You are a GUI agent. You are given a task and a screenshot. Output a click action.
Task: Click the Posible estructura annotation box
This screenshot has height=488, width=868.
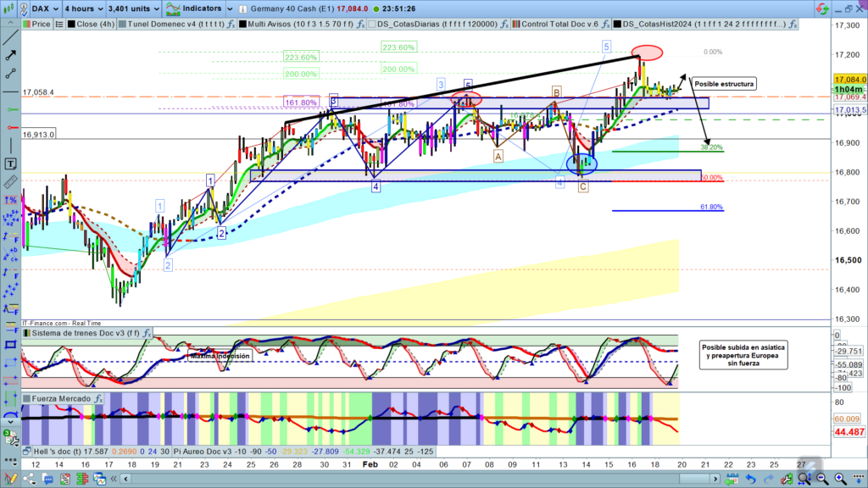click(x=723, y=84)
